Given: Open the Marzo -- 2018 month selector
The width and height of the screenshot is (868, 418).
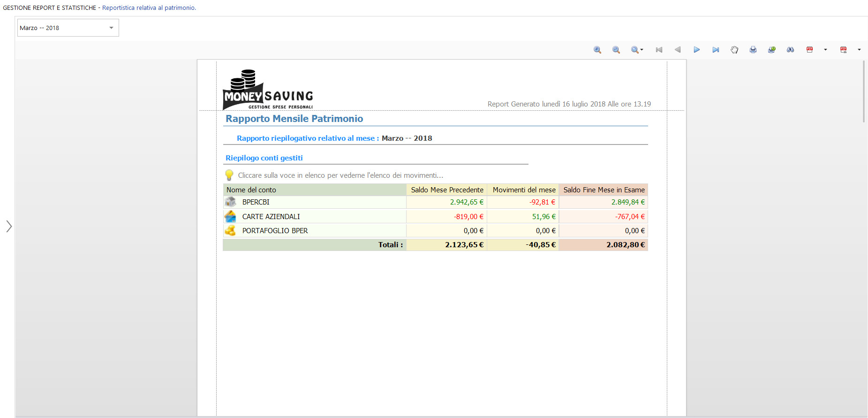Looking at the screenshot, I should [x=68, y=28].
